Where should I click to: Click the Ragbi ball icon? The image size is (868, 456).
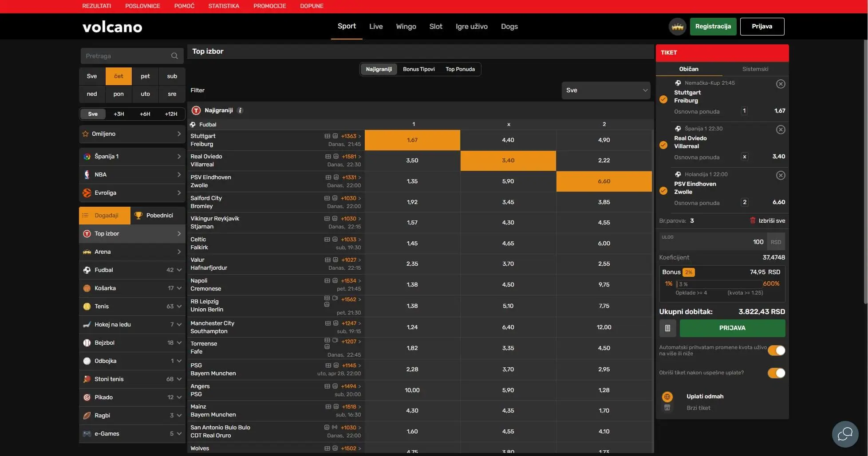87,416
